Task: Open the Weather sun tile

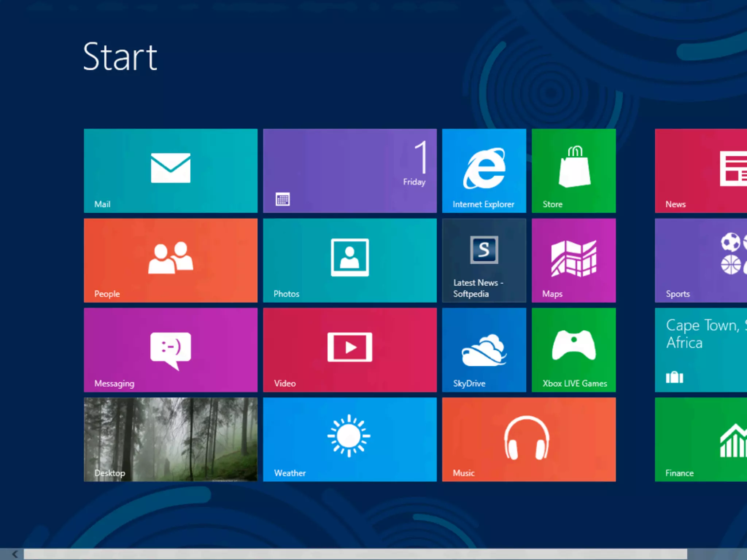Action: (x=349, y=439)
